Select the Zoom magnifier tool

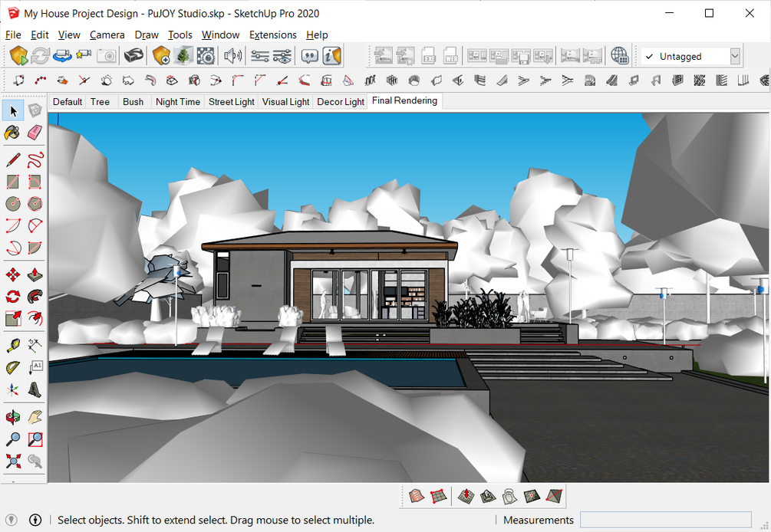tap(13, 439)
